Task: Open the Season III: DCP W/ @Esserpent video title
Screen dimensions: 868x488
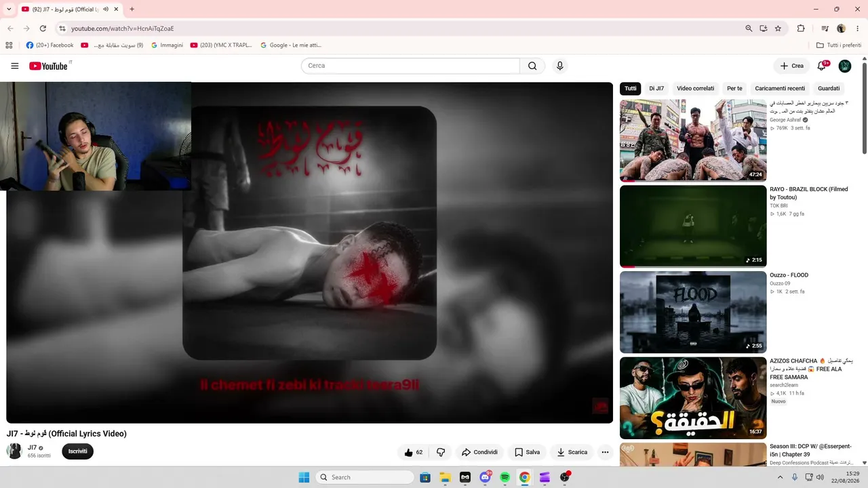Action: coord(810,451)
